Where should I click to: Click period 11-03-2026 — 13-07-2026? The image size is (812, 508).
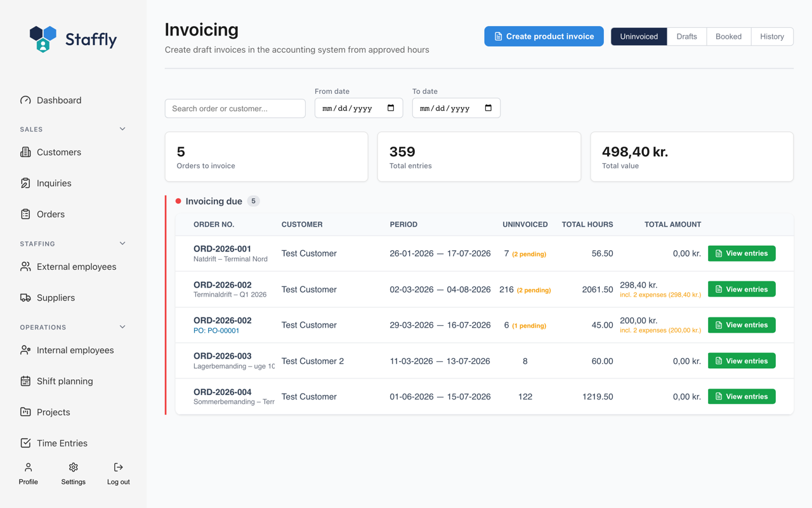tap(440, 361)
